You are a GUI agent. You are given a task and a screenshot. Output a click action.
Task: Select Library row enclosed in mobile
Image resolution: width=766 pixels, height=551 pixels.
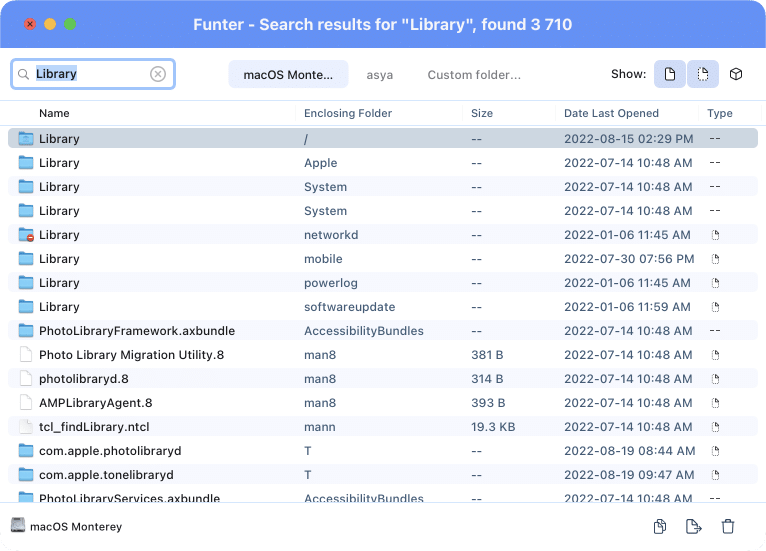click(x=383, y=259)
